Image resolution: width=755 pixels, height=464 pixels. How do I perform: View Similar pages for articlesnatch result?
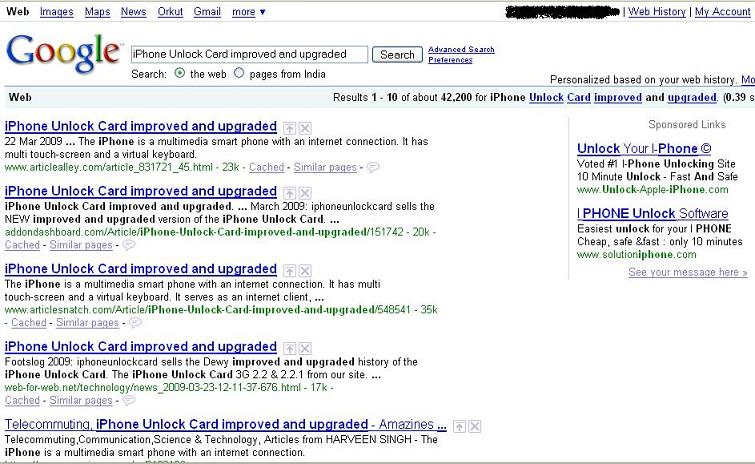click(88, 322)
